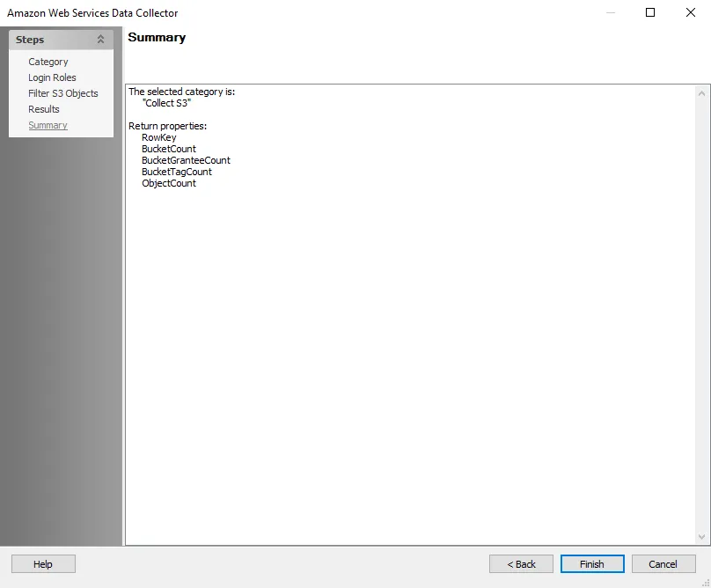Open the Login Roles step
This screenshot has height=588, width=711.
coord(52,77)
